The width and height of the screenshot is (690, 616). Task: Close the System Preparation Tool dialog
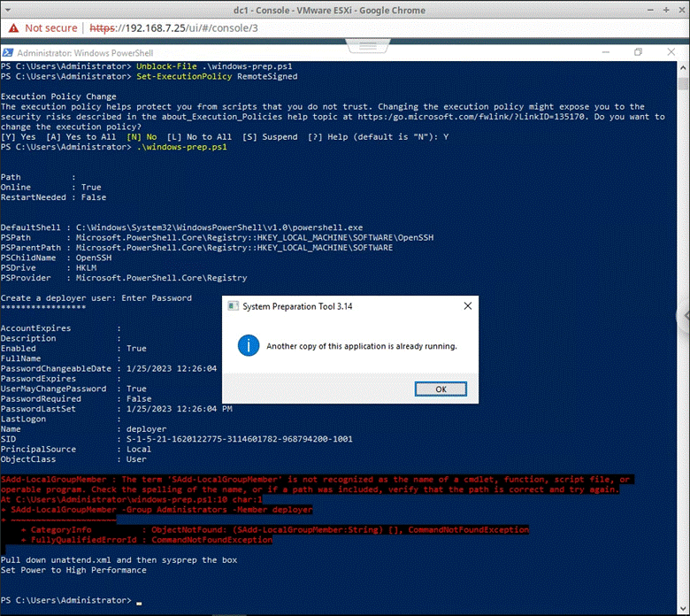(468, 305)
